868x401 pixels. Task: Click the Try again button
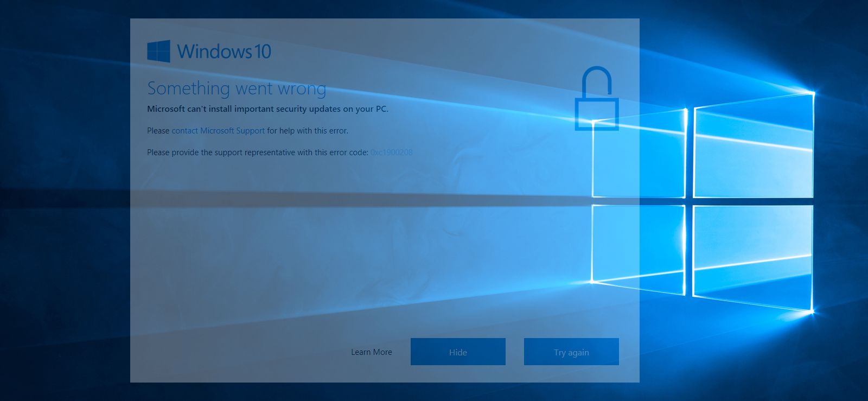571,352
